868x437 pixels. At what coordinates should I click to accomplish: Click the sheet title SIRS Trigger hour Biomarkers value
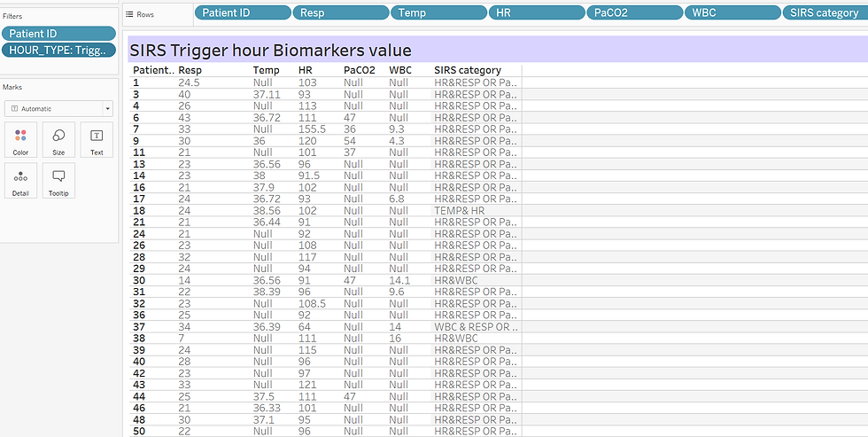[271, 51]
